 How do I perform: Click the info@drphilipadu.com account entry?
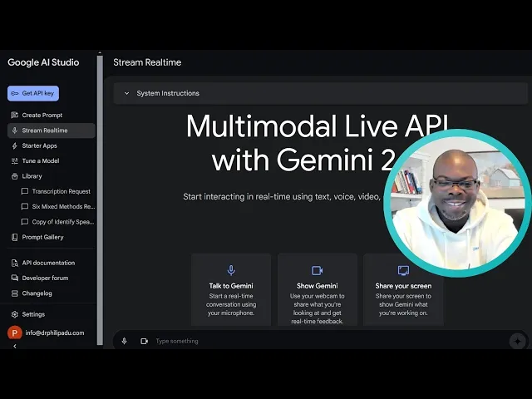pyautogui.click(x=54, y=332)
